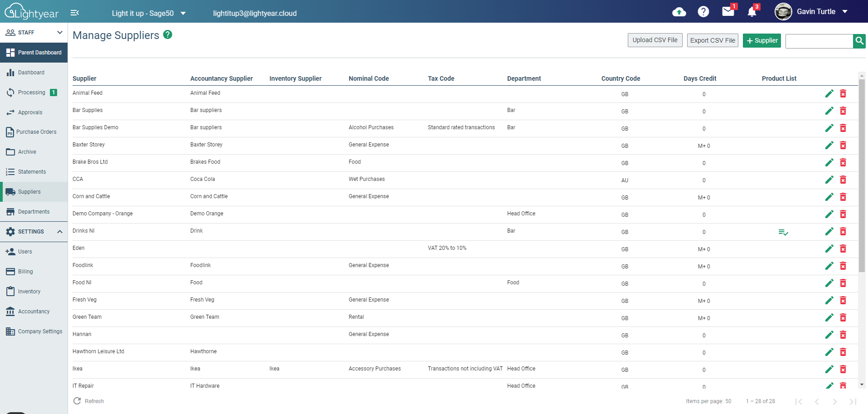
Task: Click the green search magnifier button
Action: point(859,41)
